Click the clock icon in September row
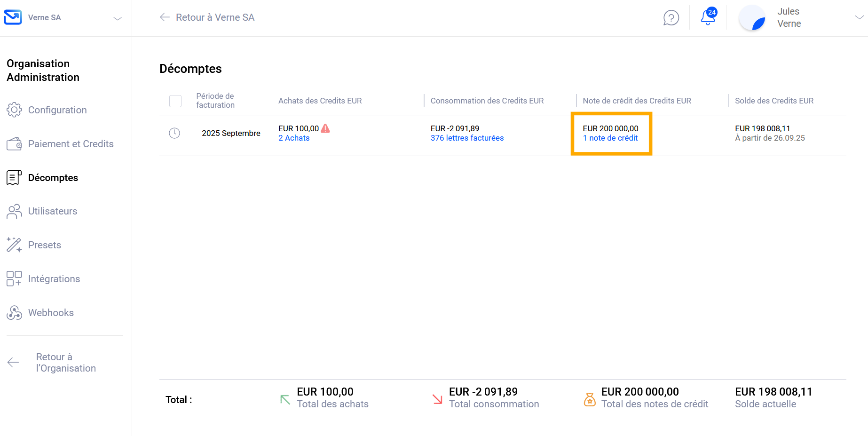Viewport: 868px width, 436px height. tap(174, 133)
